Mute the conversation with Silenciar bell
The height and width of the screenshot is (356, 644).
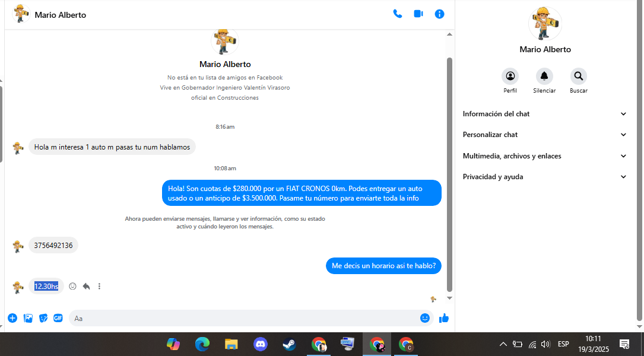[544, 76]
